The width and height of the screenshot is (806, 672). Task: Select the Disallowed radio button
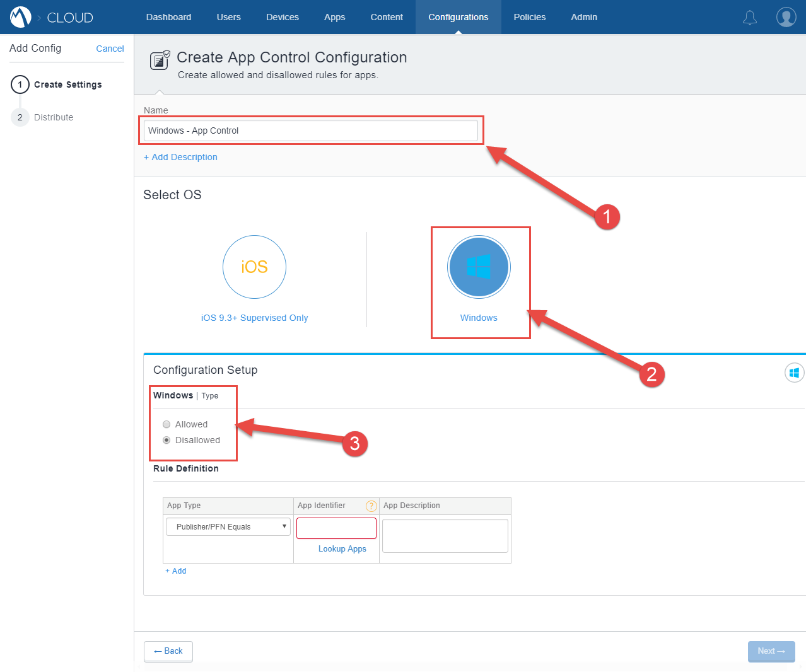click(166, 439)
